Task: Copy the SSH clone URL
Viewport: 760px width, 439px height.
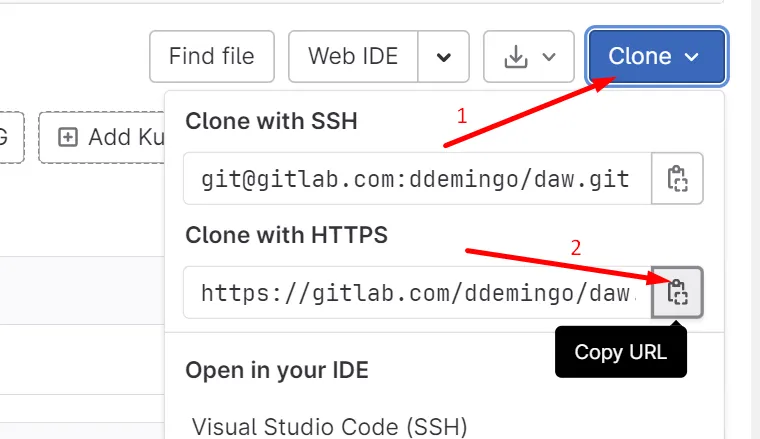Action: (x=677, y=179)
